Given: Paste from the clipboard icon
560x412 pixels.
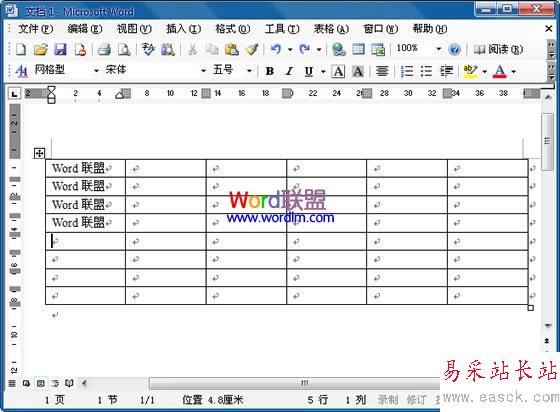Looking at the screenshot, I should click(x=232, y=49).
